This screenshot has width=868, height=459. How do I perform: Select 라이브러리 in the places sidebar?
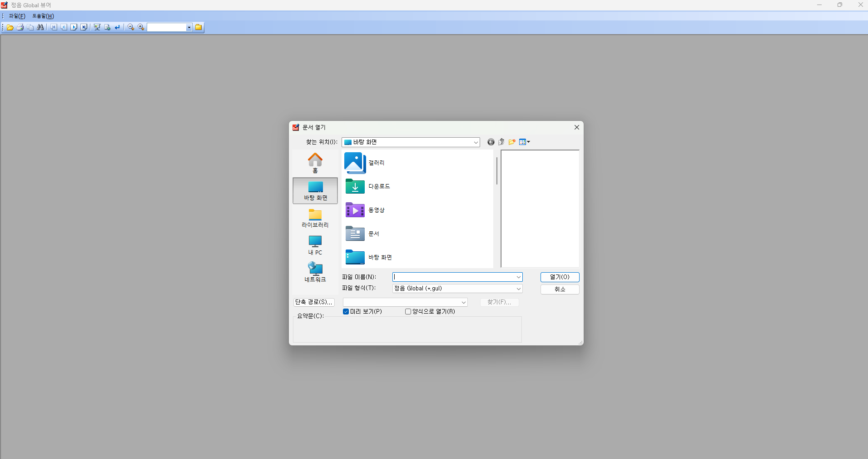[x=315, y=218]
